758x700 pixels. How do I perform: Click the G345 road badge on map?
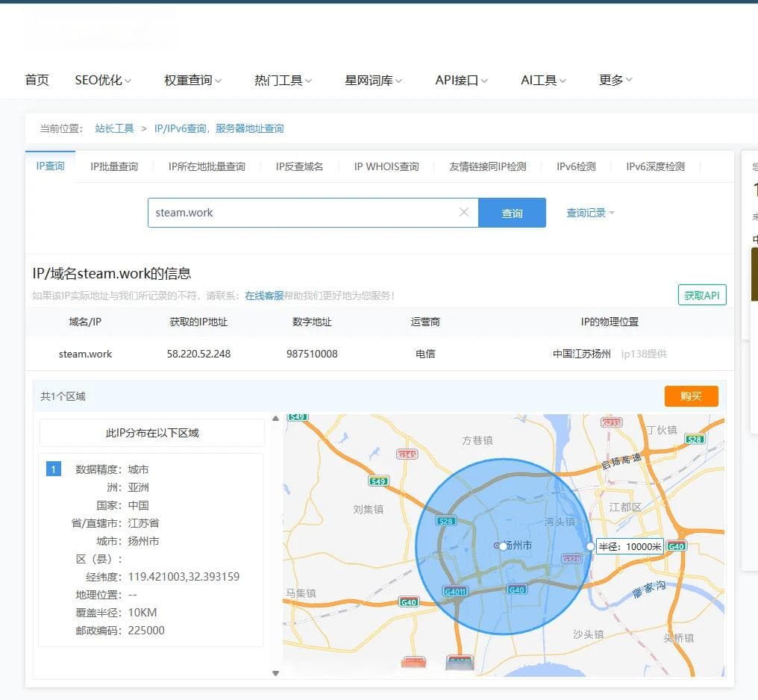tap(407, 454)
